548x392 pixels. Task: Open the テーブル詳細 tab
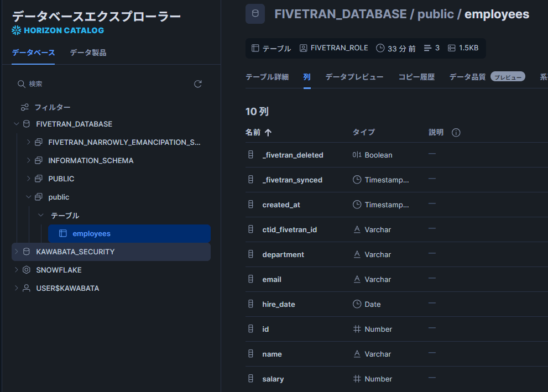(x=267, y=77)
